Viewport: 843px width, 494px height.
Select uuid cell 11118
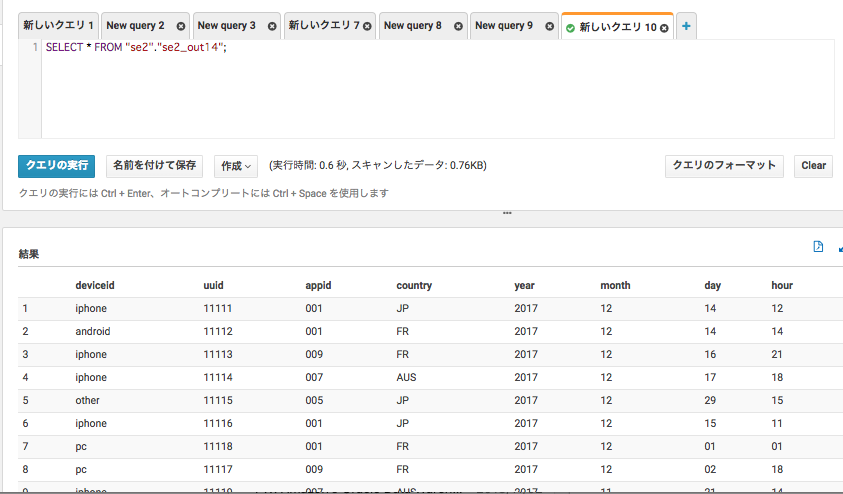tap(218, 447)
